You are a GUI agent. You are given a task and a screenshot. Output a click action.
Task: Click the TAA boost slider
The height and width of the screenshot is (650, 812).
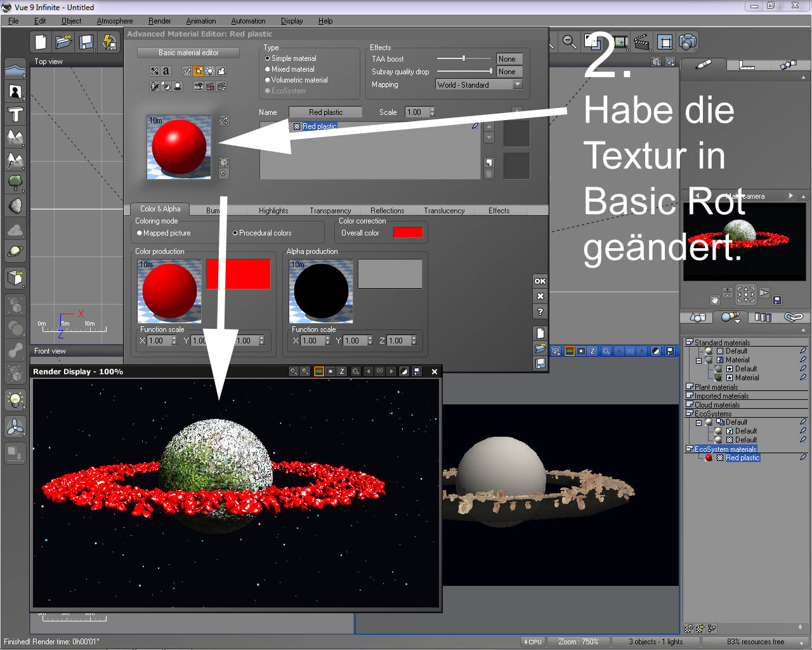464,58
